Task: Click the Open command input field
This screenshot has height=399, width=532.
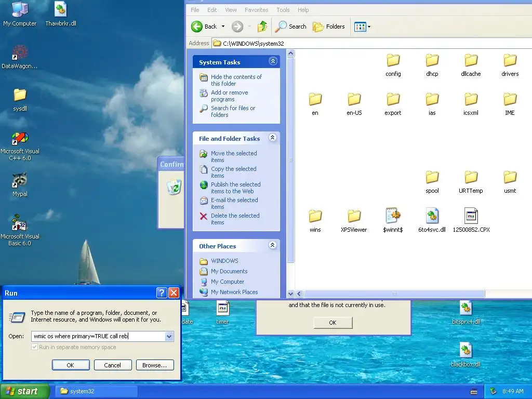Action: (x=98, y=336)
